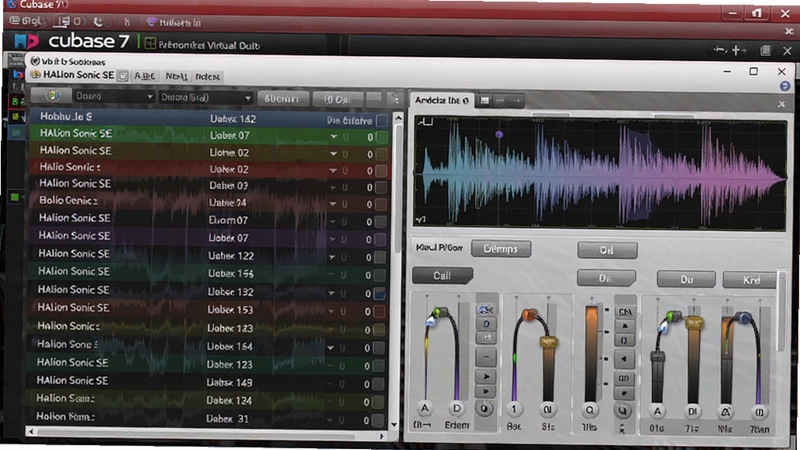Click the Sbcmer button in HALion toolbar
This screenshot has height=450, width=800.
click(282, 98)
